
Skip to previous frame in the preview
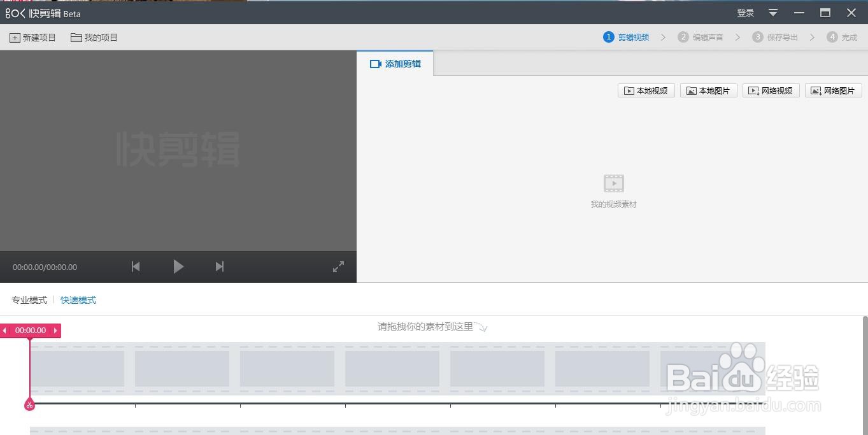(x=136, y=266)
